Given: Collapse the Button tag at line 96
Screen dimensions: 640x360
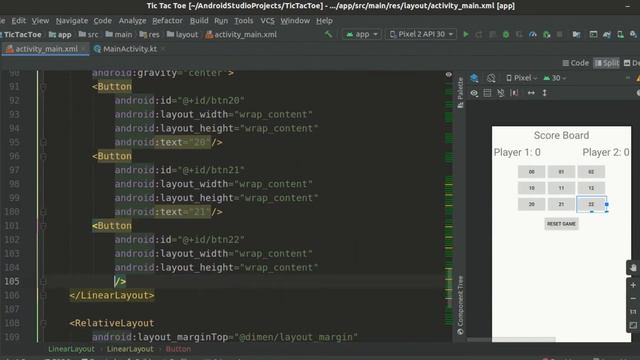Looking at the screenshot, I should point(43,156).
